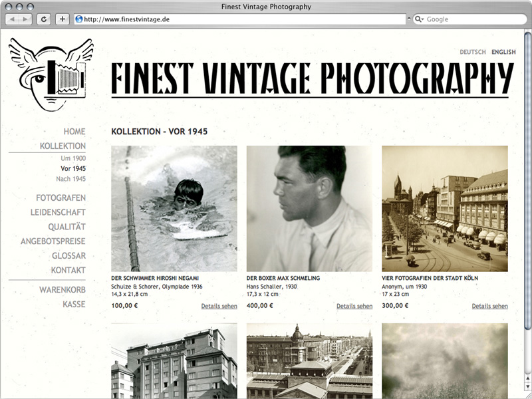Open the KOLLEKTION menu item
The height and width of the screenshot is (399, 532).
point(63,146)
